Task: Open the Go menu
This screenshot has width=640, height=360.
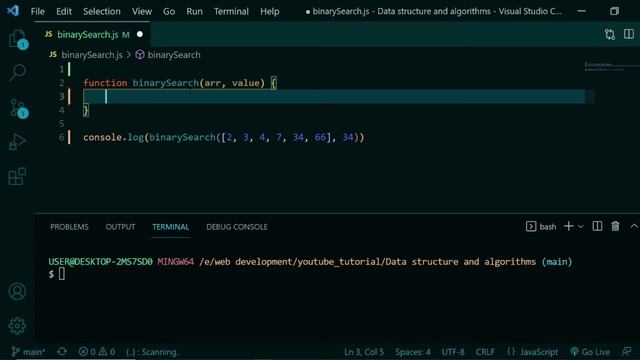Action: click(x=169, y=11)
